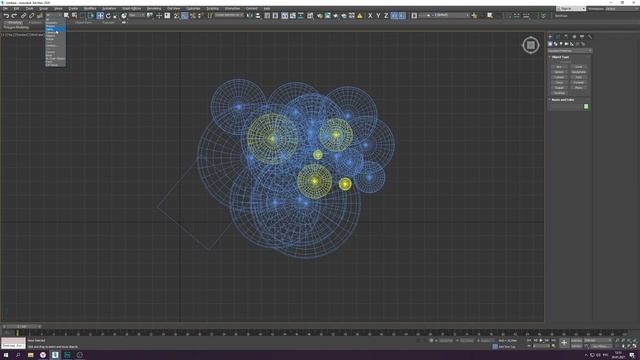Open the green object color swatch
The height and width of the screenshot is (360, 640).
pos(586,107)
